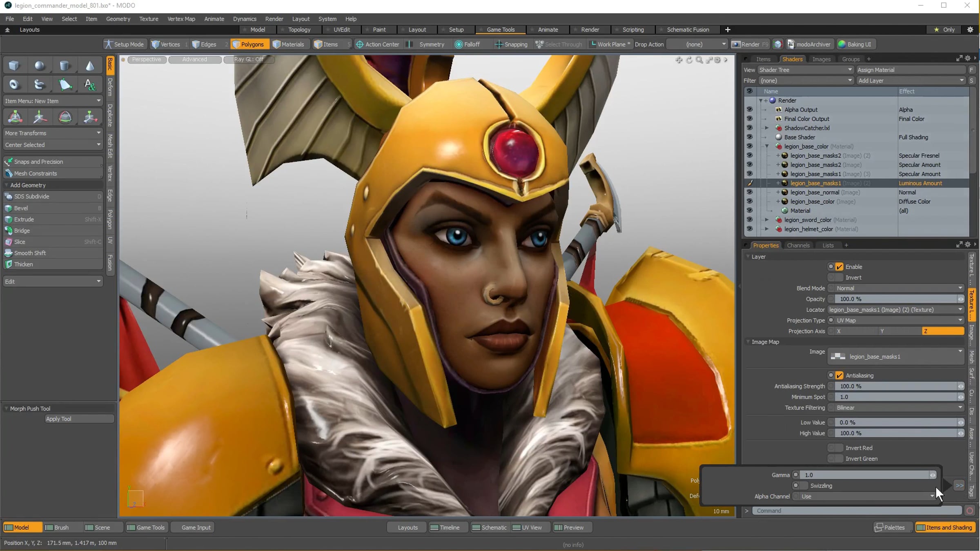Image resolution: width=980 pixels, height=551 pixels.
Task: Enable the Invert Red checkbox
Action: click(840, 448)
